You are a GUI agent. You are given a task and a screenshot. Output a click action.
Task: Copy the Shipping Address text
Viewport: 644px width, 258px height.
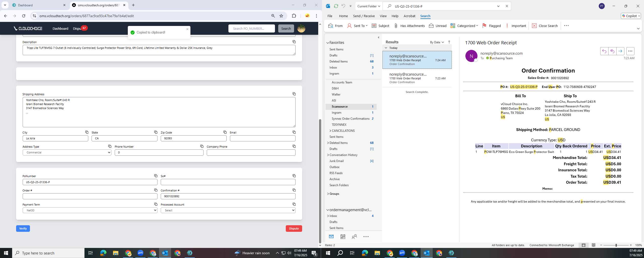pos(294,94)
